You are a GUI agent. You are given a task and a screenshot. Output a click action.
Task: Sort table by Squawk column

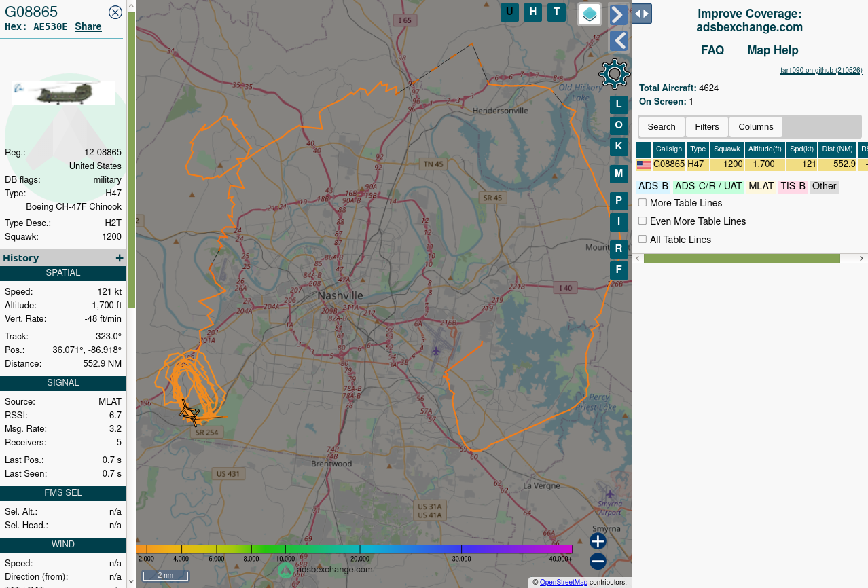tap(727, 149)
